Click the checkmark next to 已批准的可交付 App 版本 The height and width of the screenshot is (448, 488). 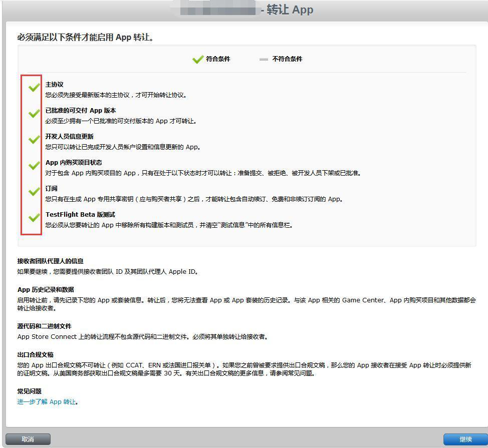[34, 114]
